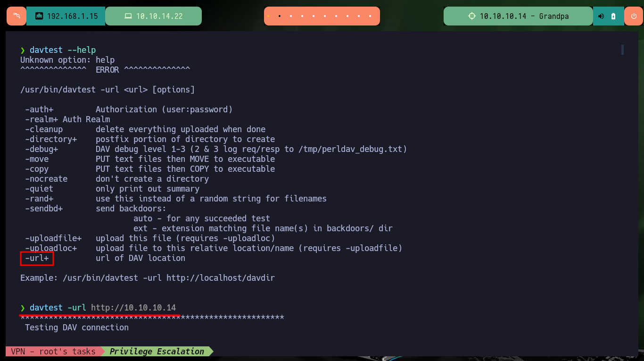Click the 10.10.14.22 VPN address module

pos(153,16)
